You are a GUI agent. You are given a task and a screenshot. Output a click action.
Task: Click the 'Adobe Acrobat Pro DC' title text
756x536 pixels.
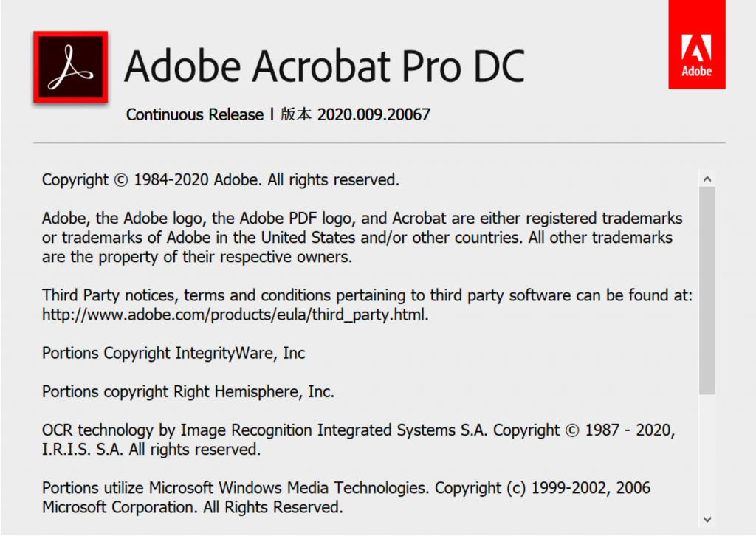pos(325,66)
